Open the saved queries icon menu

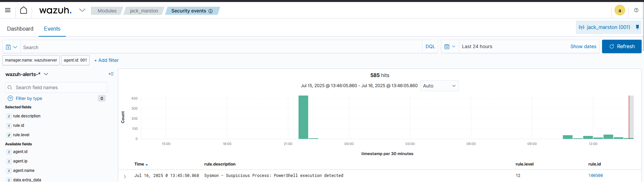point(11,47)
